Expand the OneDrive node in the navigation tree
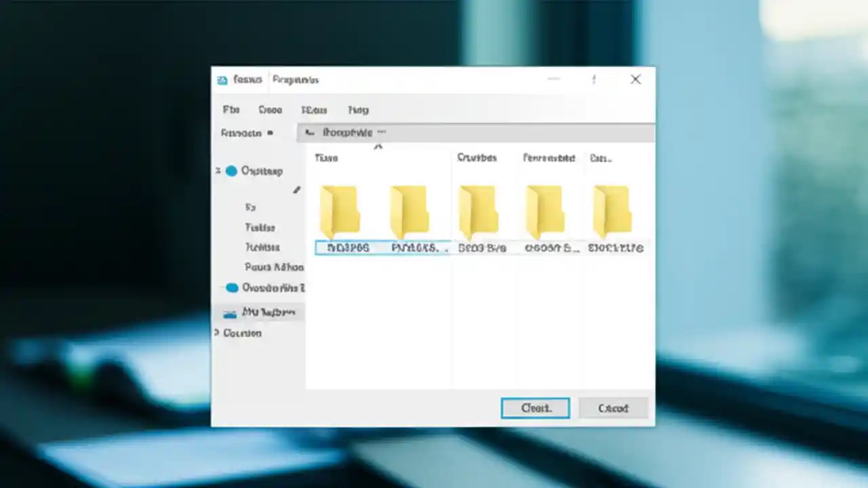The width and height of the screenshot is (868, 488). tap(218, 288)
